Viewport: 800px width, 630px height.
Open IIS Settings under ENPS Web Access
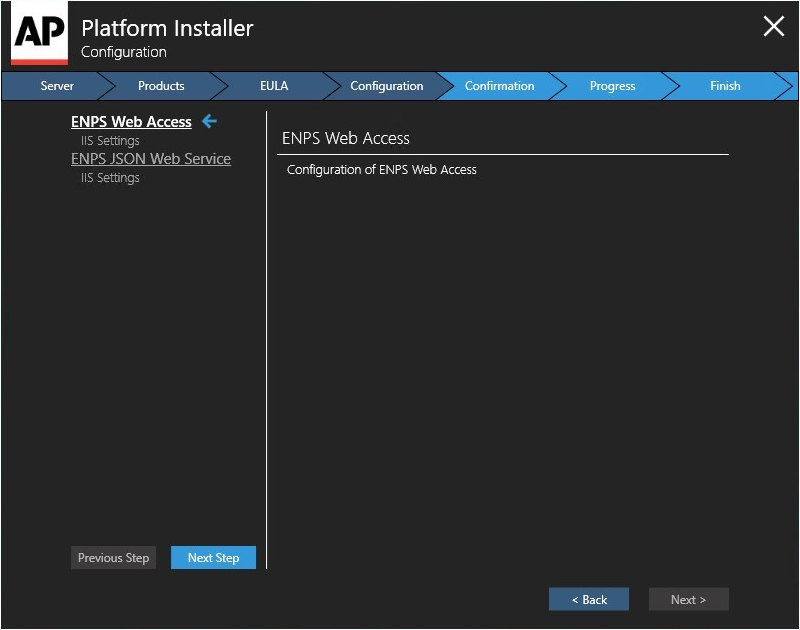[x=110, y=140]
